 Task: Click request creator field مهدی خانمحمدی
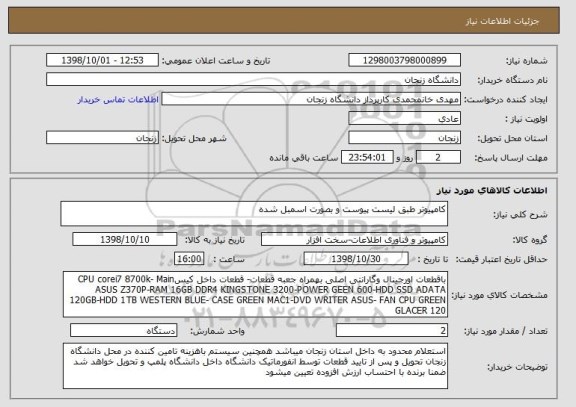click(311, 99)
